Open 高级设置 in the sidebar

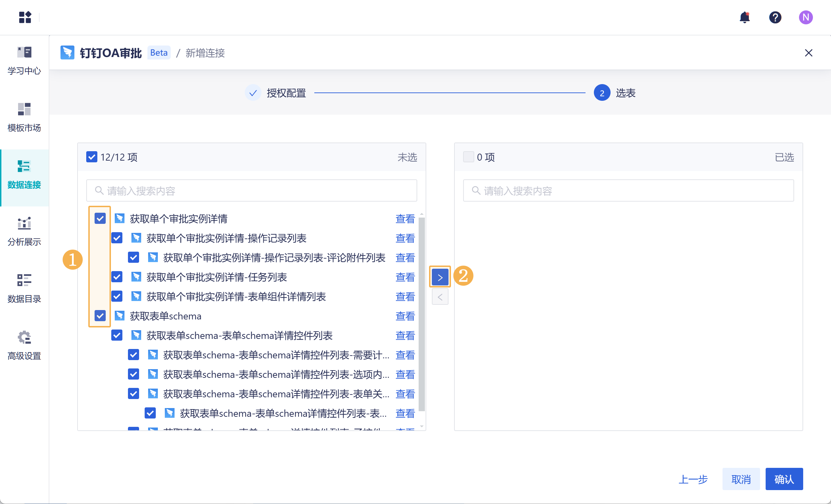(x=24, y=346)
